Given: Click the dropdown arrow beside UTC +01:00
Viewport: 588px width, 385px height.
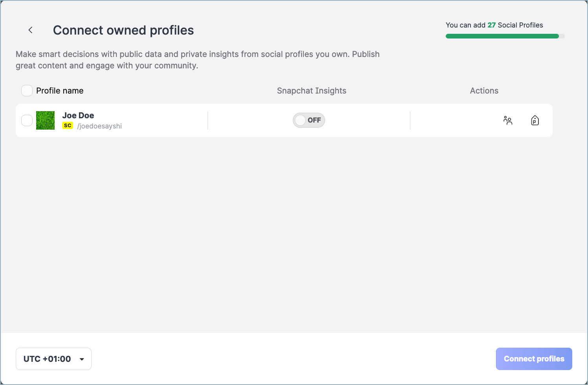Looking at the screenshot, I should click(x=82, y=359).
